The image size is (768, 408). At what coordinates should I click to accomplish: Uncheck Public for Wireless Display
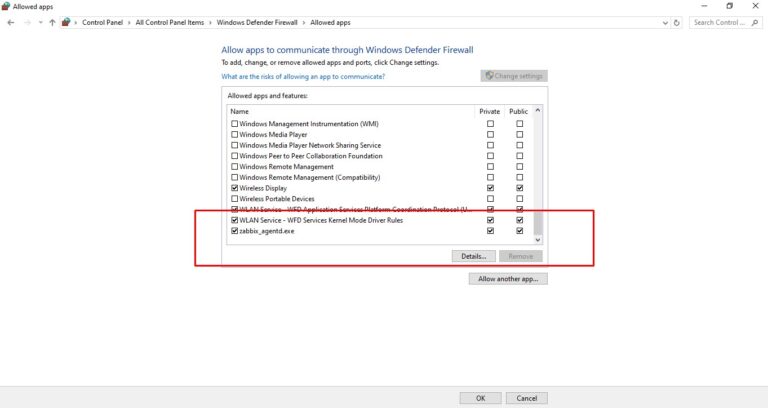tap(519, 188)
